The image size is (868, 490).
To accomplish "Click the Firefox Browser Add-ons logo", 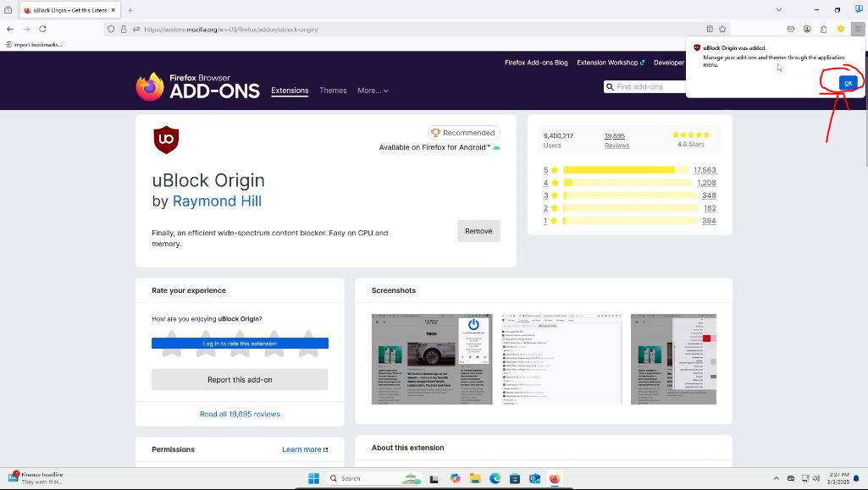I will [197, 87].
